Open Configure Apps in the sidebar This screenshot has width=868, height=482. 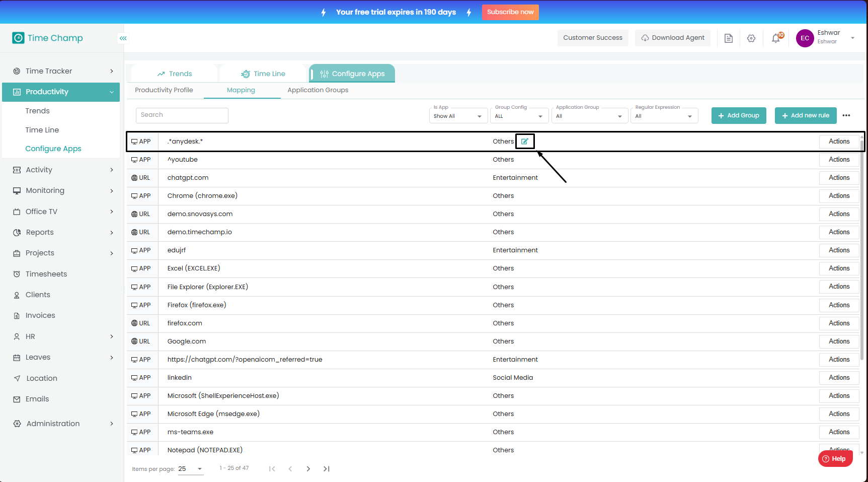pyautogui.click(x=53, y=149)
